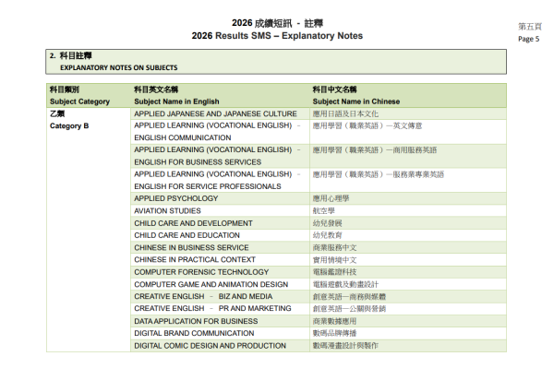Screen dimensions: 554x392
Task: Click the Chinese name '商業數據應用'
Action: coord(334,321)
